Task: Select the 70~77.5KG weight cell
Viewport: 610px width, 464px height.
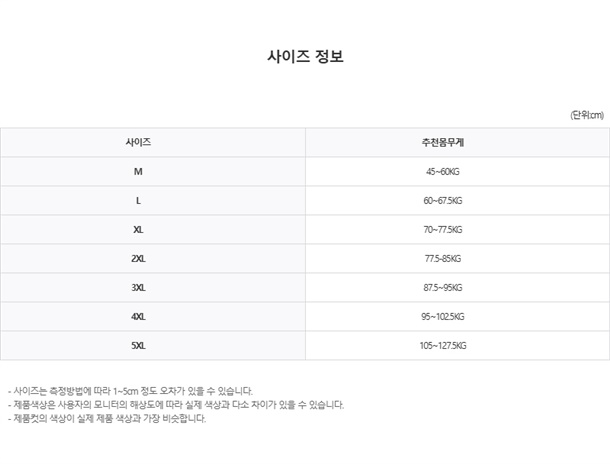Action: (x=442, y=229)
